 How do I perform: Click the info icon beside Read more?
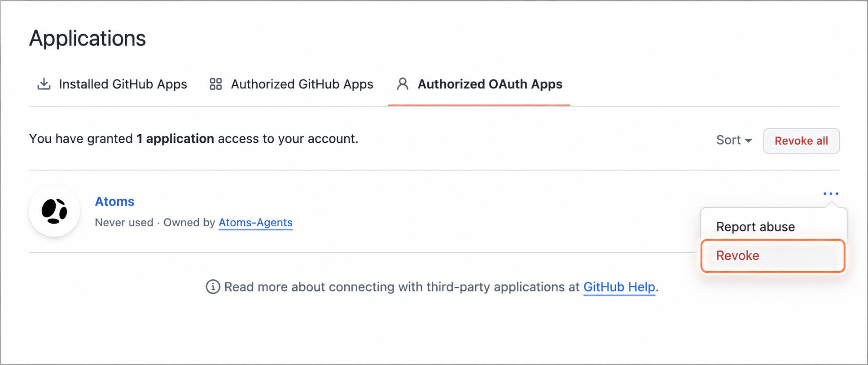213,286
